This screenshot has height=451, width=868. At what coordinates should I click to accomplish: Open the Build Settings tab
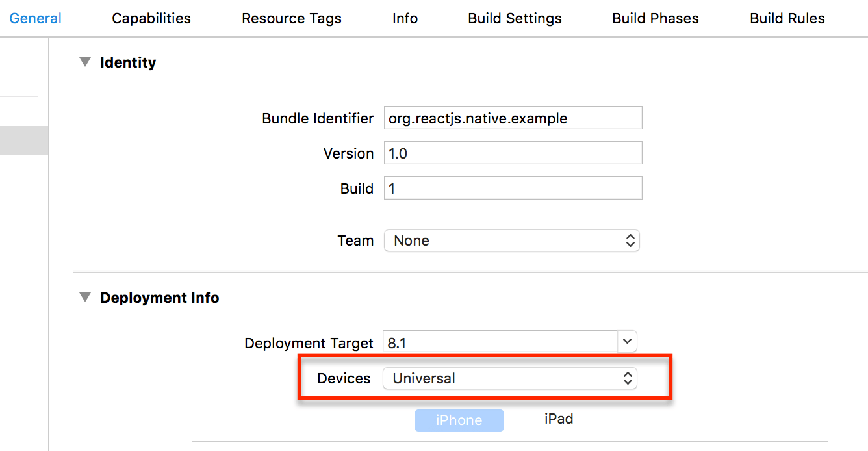pos(514,18)
